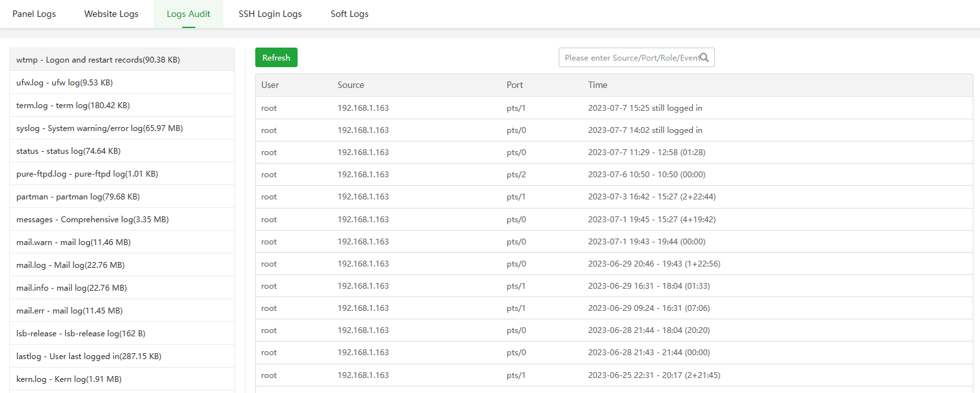The width and height of the screenshot is (980, 393).
Task: Open lastlog User last logged in
Action: 89,356
